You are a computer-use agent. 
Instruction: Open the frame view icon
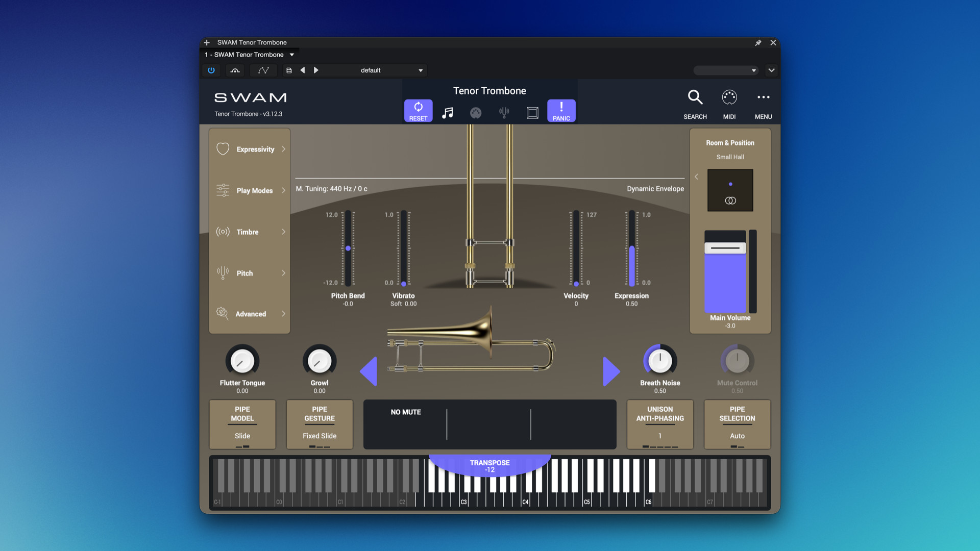(532, 113)
